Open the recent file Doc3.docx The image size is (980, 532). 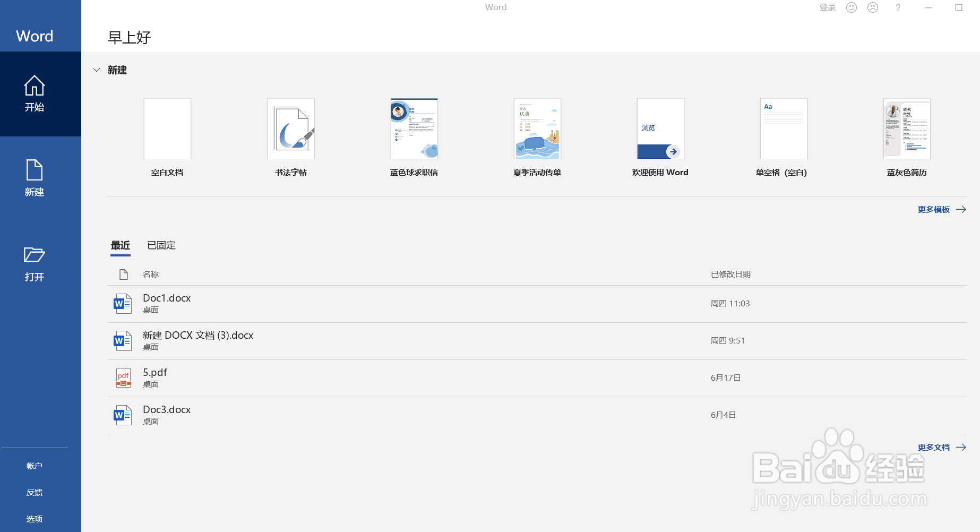[x=537, y=415]
